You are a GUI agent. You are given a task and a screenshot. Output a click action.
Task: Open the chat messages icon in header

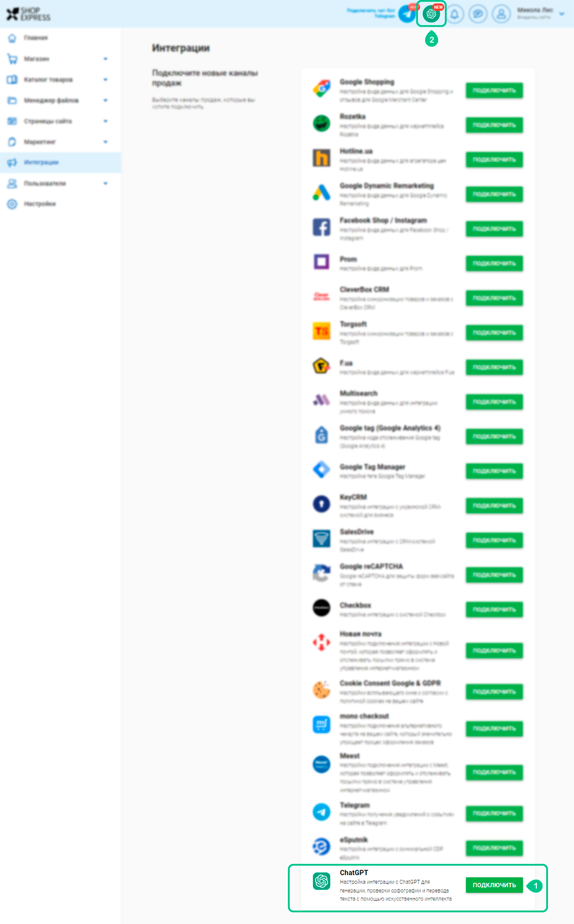(x=478, y=14)
